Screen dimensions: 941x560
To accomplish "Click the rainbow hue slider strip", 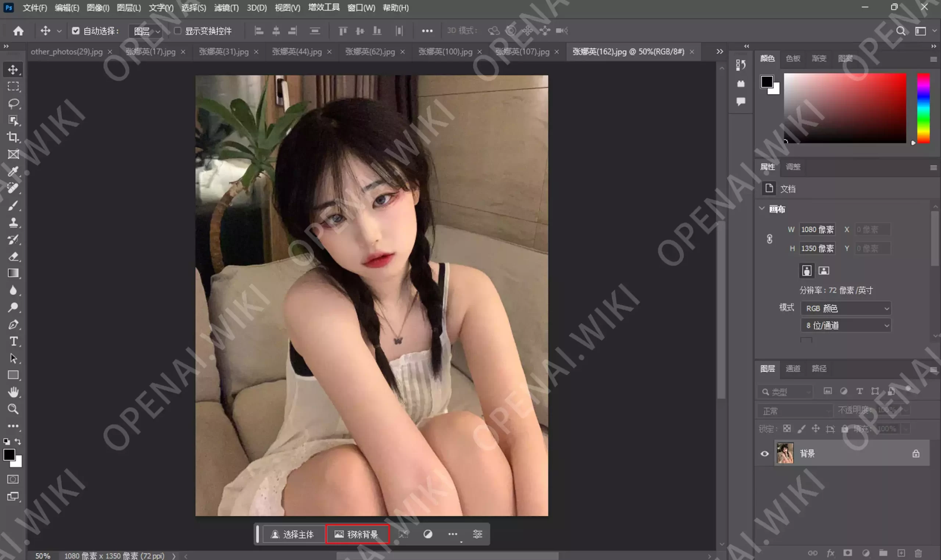I will 923,108.
